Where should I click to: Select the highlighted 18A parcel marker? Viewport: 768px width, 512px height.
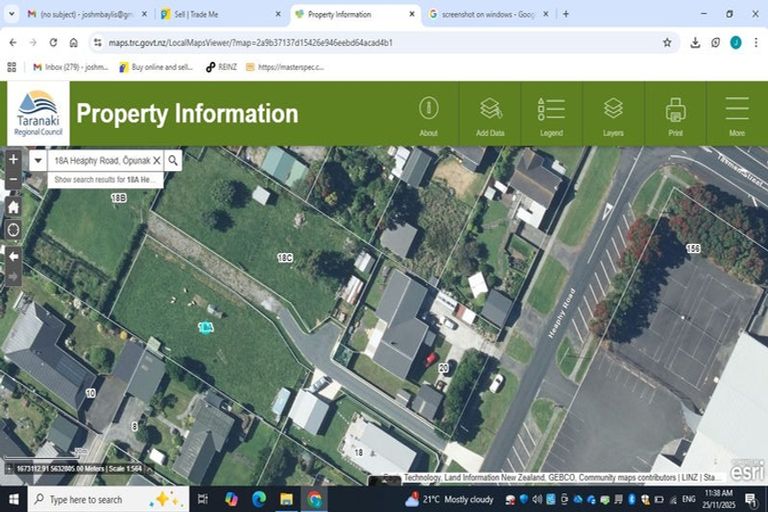[206, 327]
